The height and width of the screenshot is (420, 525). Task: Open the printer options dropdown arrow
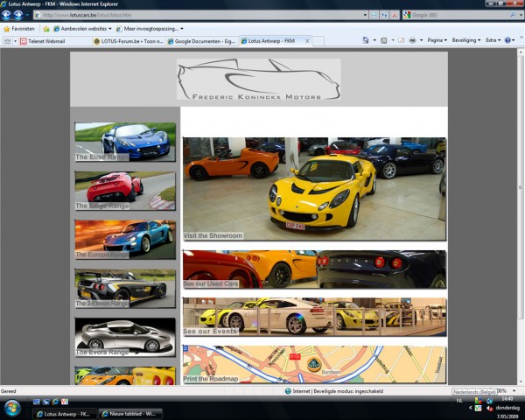pos(421,40)
